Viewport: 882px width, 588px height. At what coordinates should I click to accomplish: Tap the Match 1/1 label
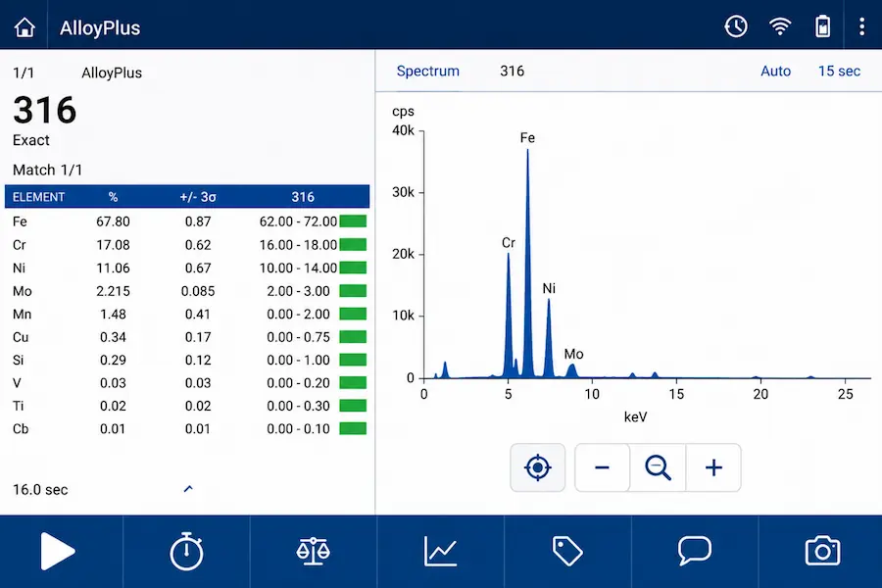(47, 170)
